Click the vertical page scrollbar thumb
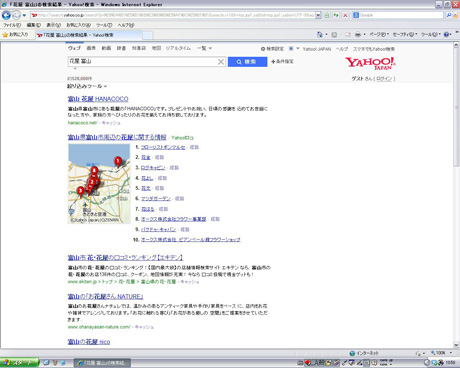The width and height of the screenshot is (460, 368). (456, 107)
